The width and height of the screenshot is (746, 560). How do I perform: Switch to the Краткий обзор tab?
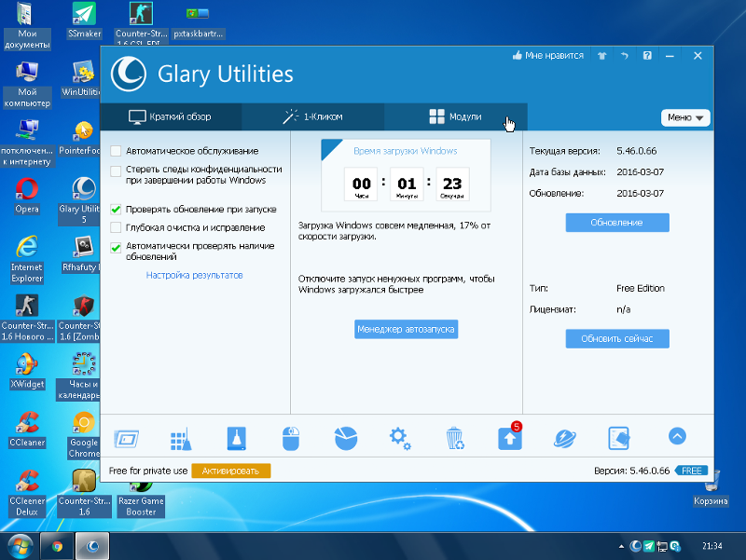[171, 116]
